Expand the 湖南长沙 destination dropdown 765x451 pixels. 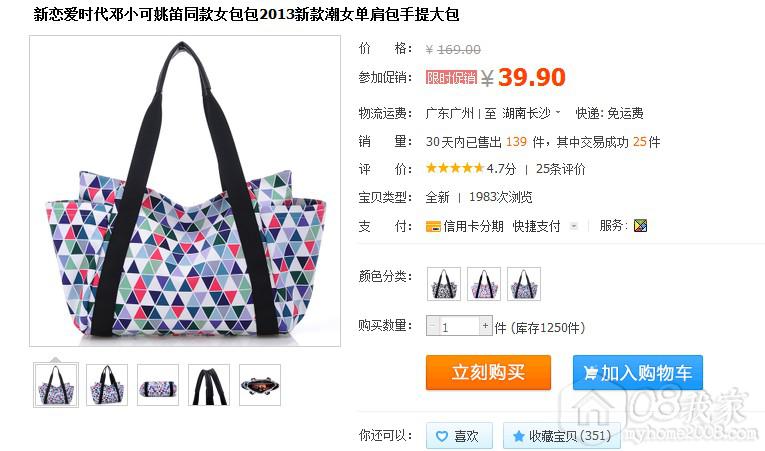click(x=558, y=113)
